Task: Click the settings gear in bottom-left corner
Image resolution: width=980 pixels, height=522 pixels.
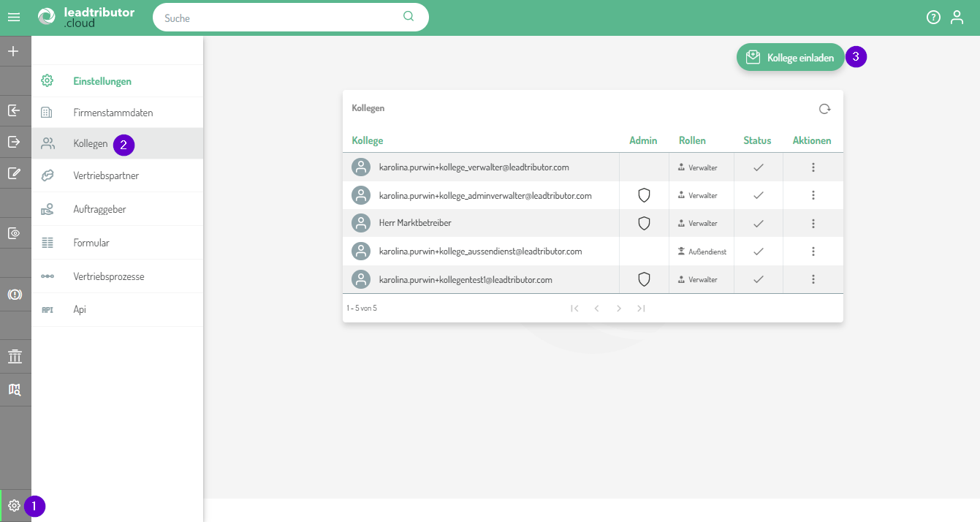Action: [14, 505]
